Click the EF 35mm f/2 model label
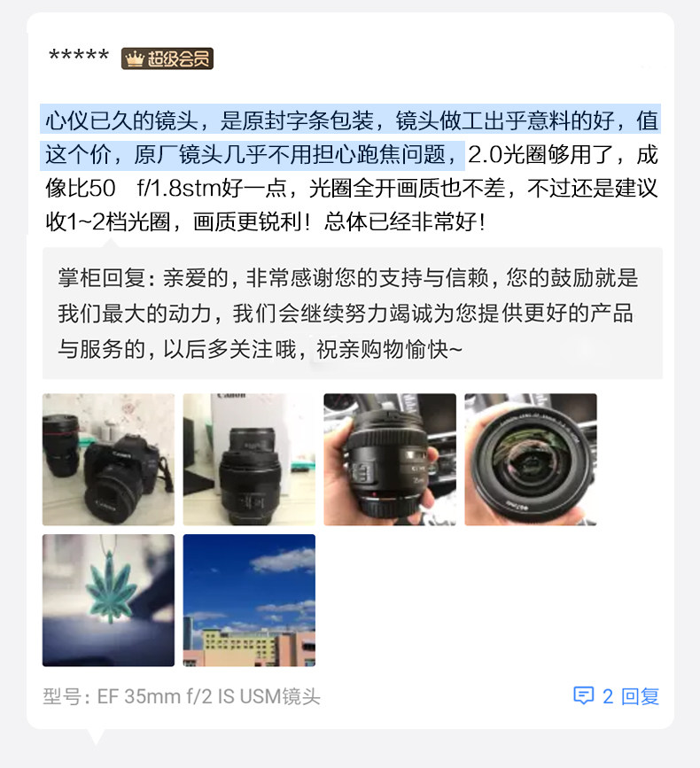The image size is (700, 768). (x=182, y=696)
